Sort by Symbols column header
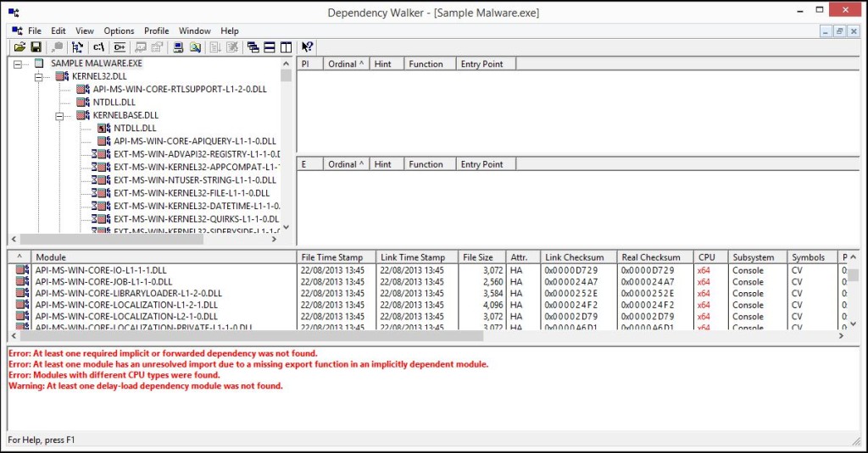Screen dimensions: 868x453 pyautogui.click(x=812, y=257)
